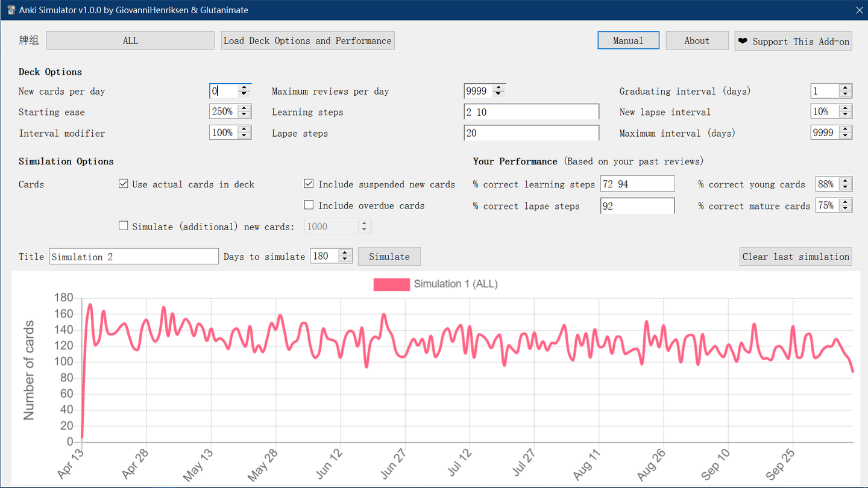Enable Include overdue cards checkbox
Screen dimensions: 868x488
pyautogui.click(x=309, y=205)
